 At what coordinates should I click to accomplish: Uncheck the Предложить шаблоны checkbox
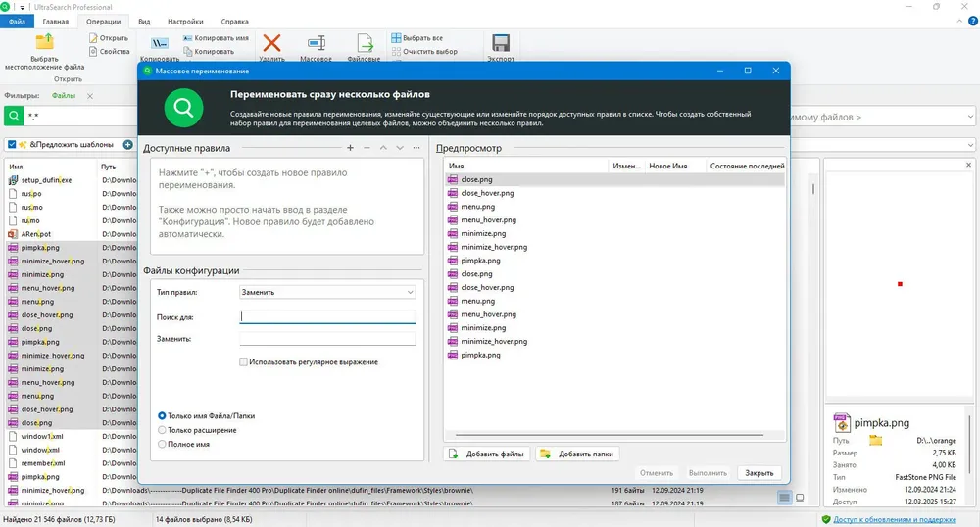(12, 145)
